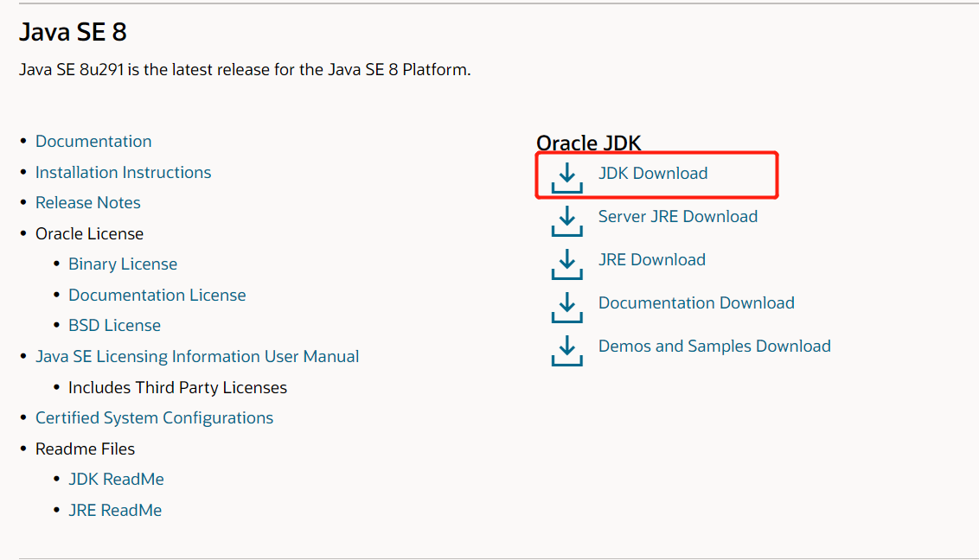View the BSD License

[114, 325]
